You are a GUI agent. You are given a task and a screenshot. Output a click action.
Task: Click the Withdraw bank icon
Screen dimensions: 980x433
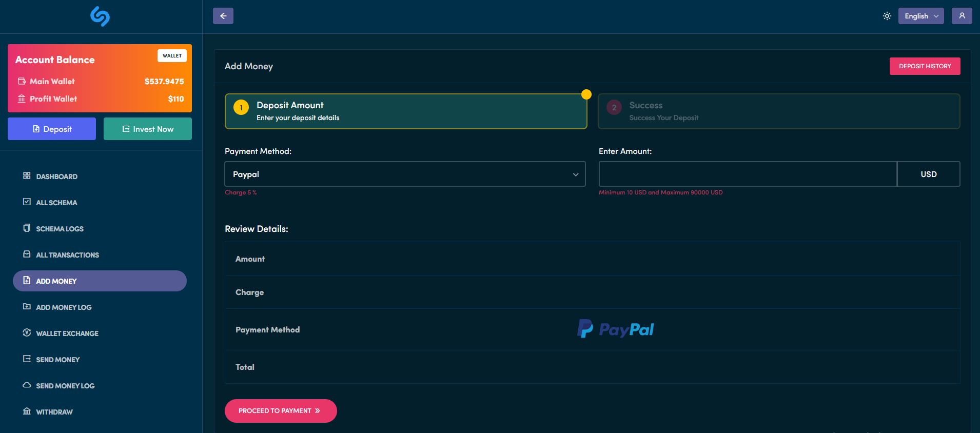pos(27,411)
